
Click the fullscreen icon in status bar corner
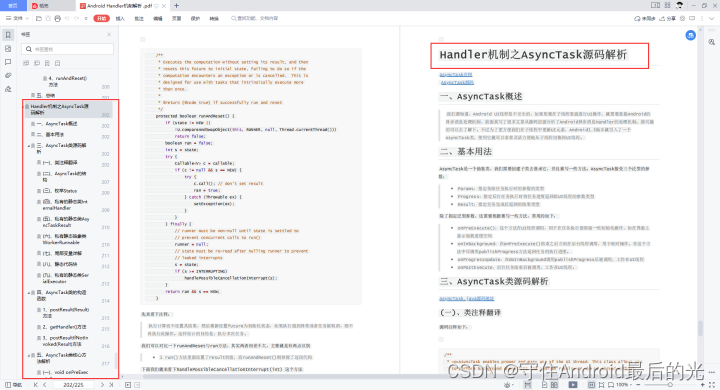coord(712,385)
